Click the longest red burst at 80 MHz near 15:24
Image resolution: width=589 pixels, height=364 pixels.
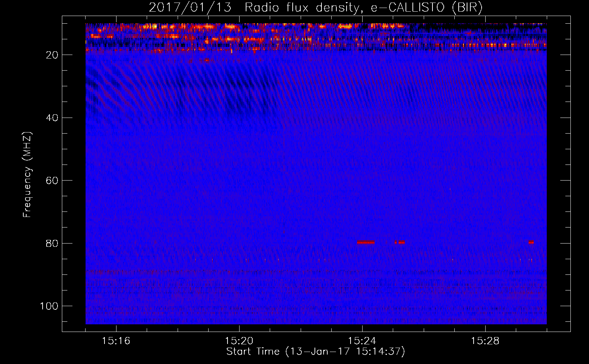(x=366, y=242)
